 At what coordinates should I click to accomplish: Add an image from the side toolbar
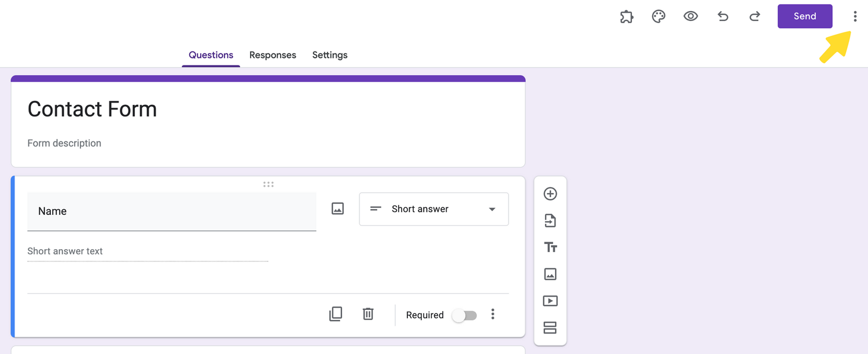(550, 274)
